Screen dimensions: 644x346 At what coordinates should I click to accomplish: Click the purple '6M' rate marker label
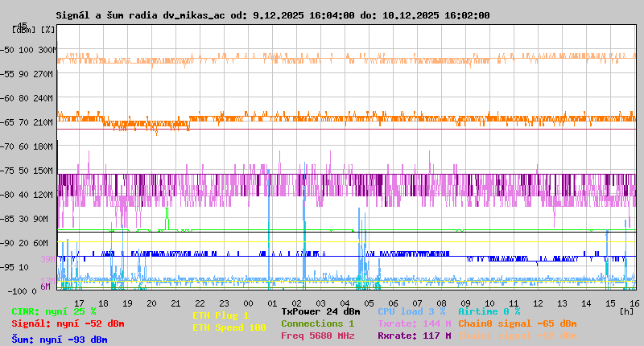point(45,286)
